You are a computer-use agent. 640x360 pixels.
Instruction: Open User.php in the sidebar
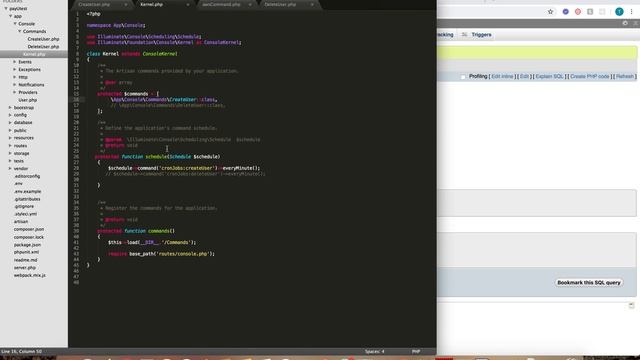click(28, 100)
